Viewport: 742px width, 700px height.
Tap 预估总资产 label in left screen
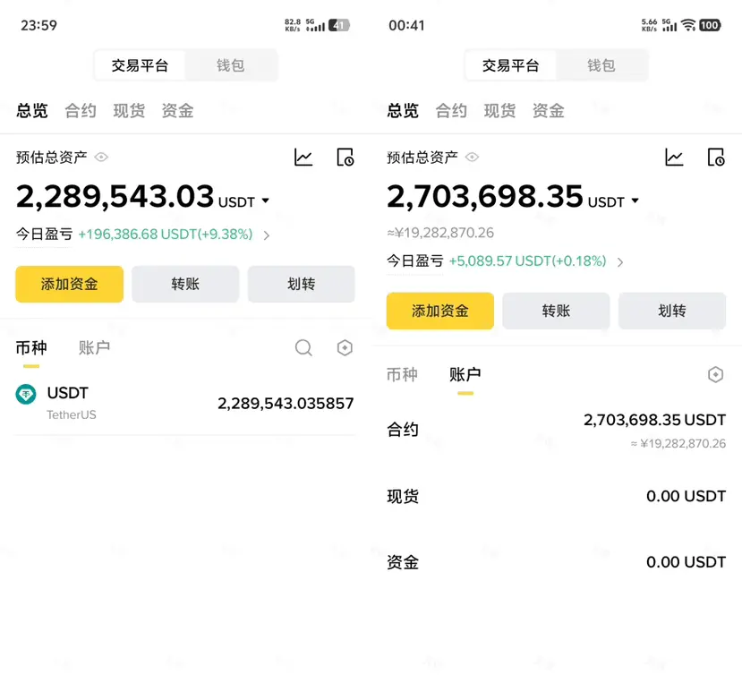[52, 158]
